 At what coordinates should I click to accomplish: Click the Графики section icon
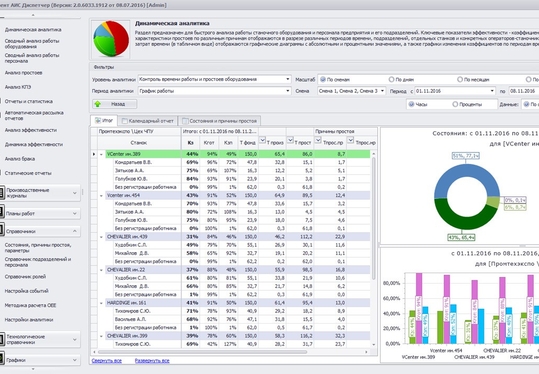click(2, 360)
